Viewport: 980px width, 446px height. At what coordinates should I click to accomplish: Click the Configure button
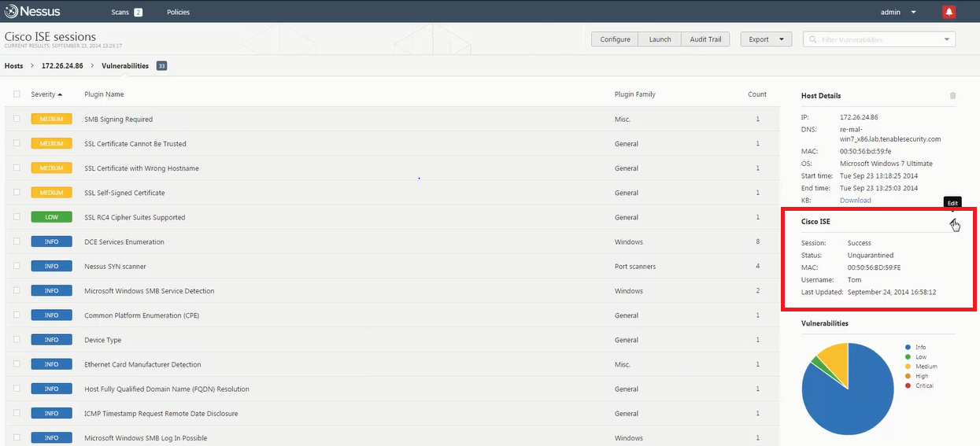615,39
